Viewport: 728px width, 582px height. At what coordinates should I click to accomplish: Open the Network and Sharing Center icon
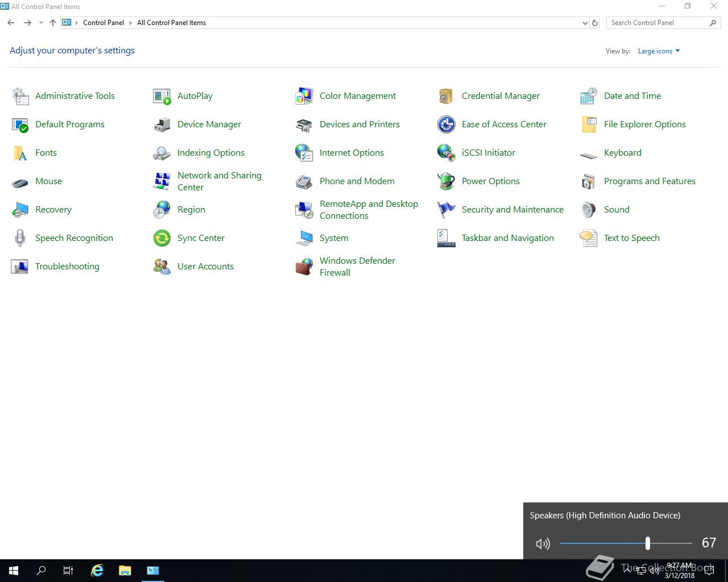(162, 181)
